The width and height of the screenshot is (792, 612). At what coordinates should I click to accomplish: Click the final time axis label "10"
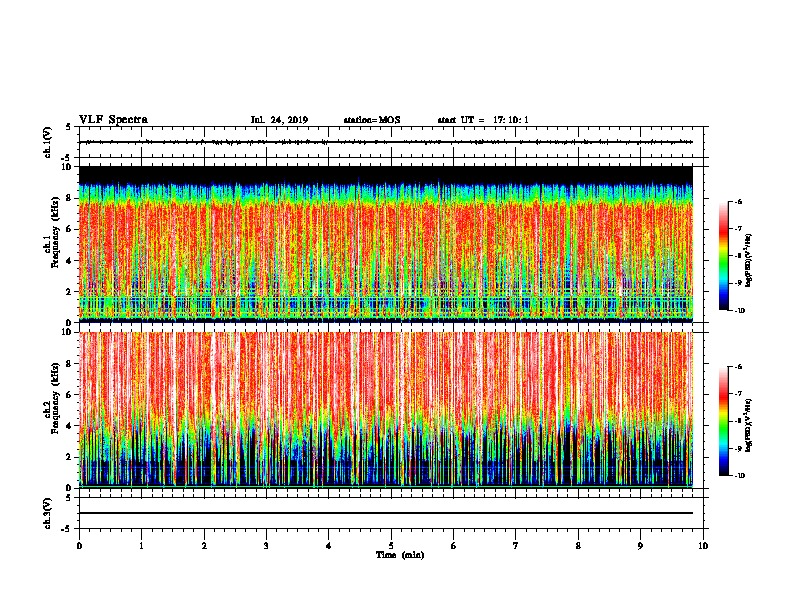(703, 546)
